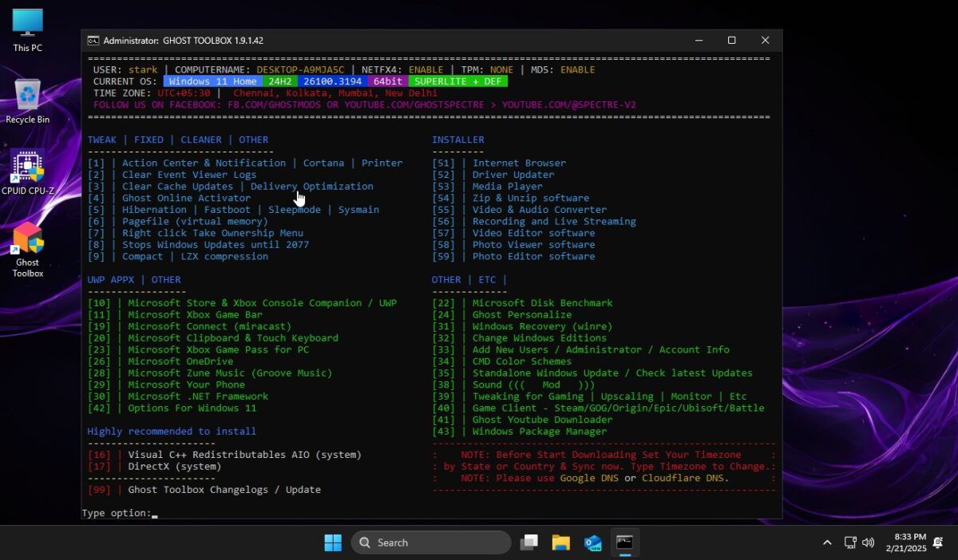Viewport: 958px width, 560px height.
Task: Select ETC in the OTHER section header
Action: [487, 279]
